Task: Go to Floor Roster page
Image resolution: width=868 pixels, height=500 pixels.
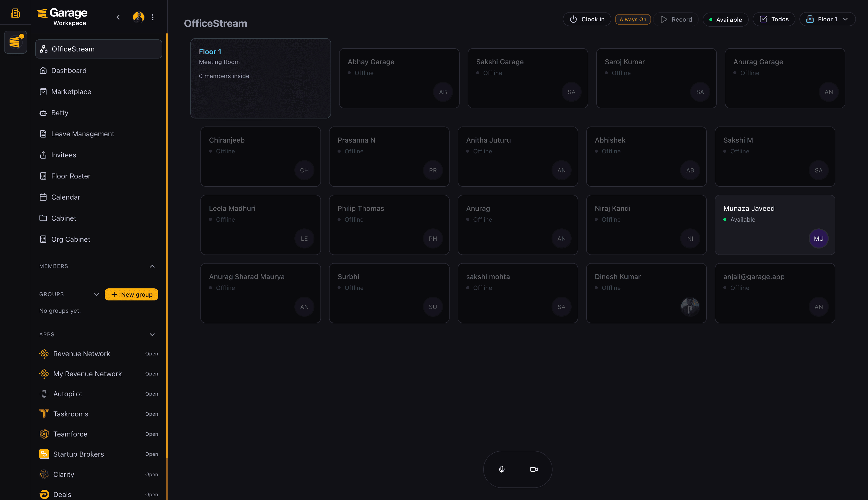Action: click(71, 176)
